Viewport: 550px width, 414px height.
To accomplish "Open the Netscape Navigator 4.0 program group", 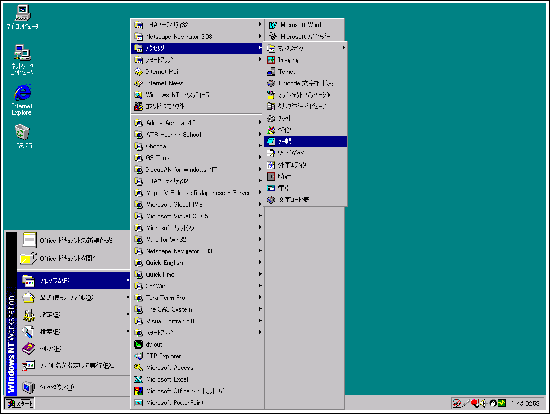I will coord(197,251).
